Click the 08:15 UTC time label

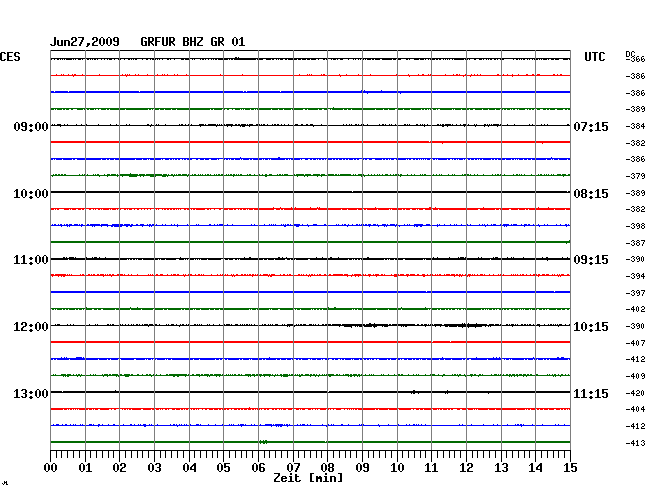[591, 194]
